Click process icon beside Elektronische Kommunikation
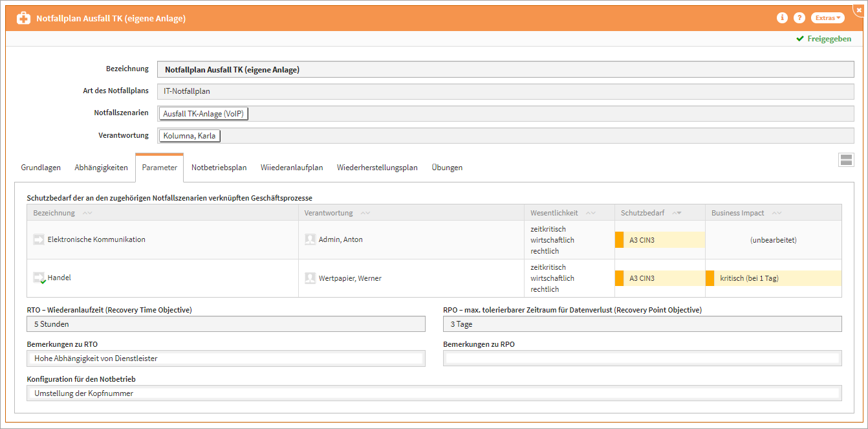Screen dimensions: 868x429 pos(39,239)
